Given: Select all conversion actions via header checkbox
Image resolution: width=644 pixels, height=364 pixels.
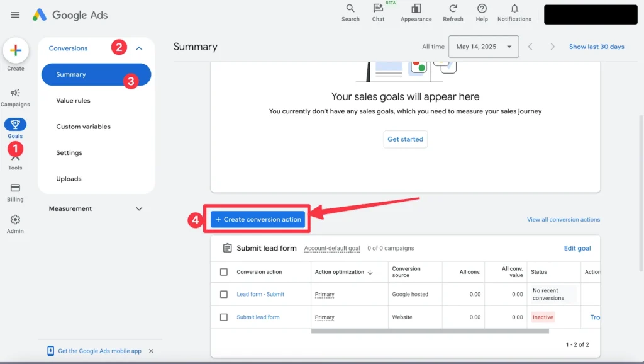Looking at the screenshot, I should point(224,271).
